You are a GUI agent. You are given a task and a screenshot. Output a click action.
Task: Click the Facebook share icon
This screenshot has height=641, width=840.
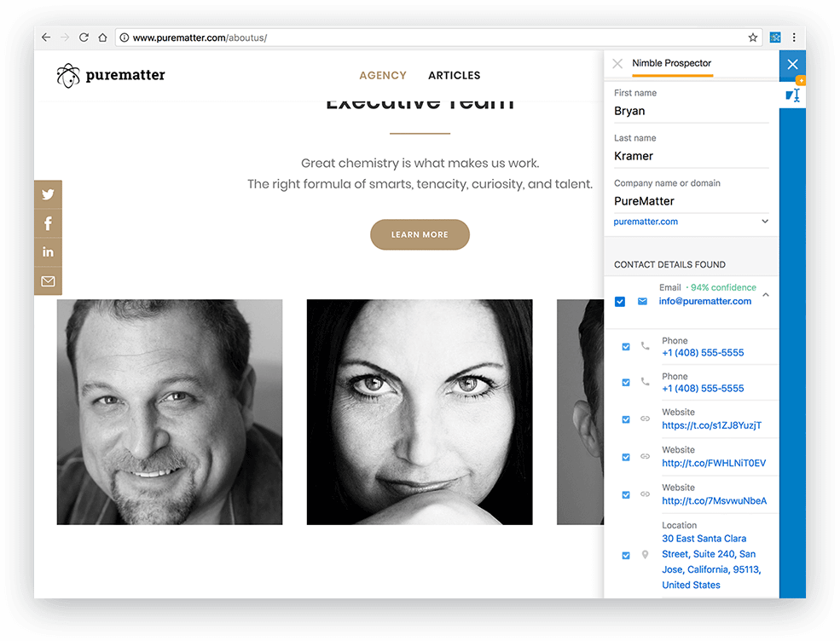click(48, 223)
